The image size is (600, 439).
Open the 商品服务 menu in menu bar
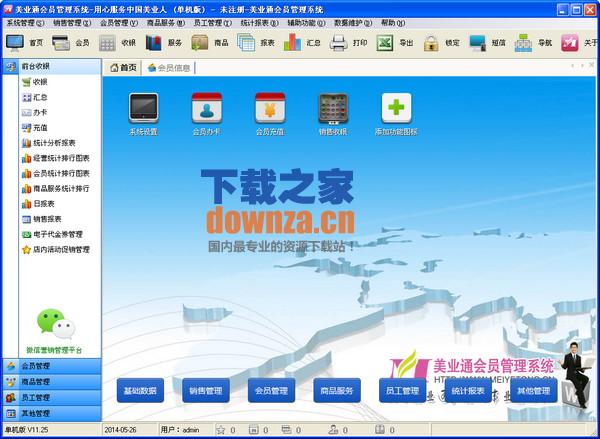coord(166,23)
